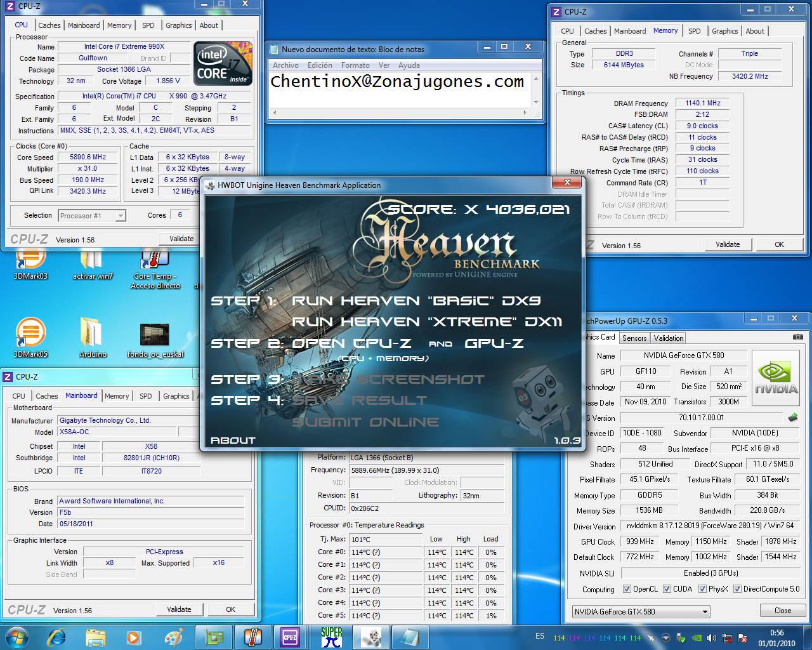Image resolution: width=812 pixels, height=650 pixels.
Task: Toggle the PhysX checkbox in GPU-Z
Action: 702,589
